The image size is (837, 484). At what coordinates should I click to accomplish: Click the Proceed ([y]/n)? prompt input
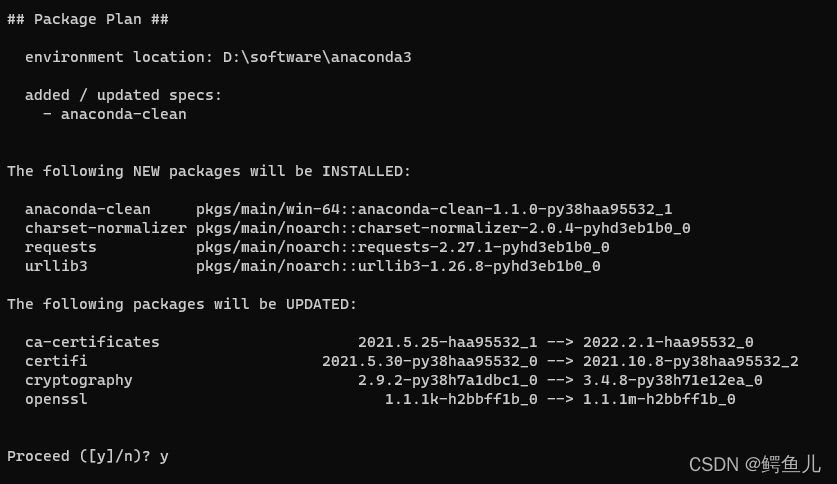pyautogui.click(x=164, y=456)
